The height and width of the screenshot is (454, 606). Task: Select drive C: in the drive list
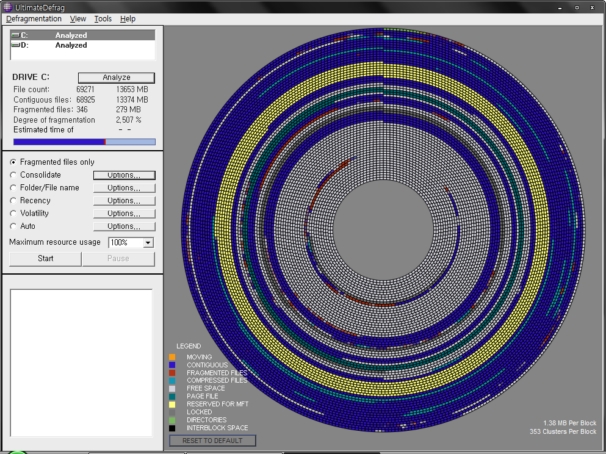pyautogui.click(x=83, y=35)
